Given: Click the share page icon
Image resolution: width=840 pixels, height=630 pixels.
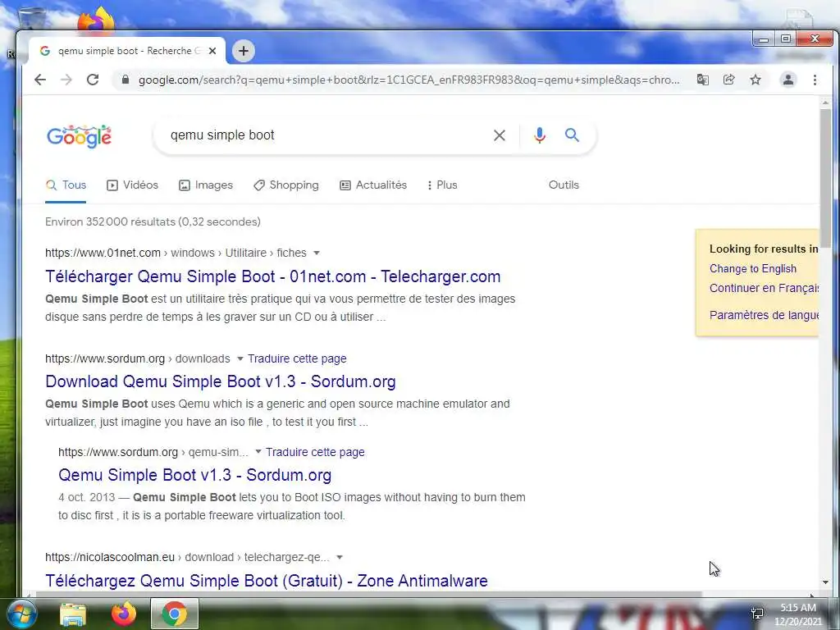Looking at the screenshot, I should coord(728,80).
